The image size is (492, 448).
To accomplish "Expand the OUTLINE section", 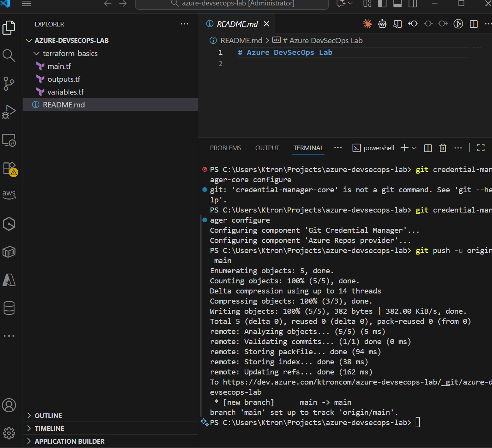I will coord(48,416).
